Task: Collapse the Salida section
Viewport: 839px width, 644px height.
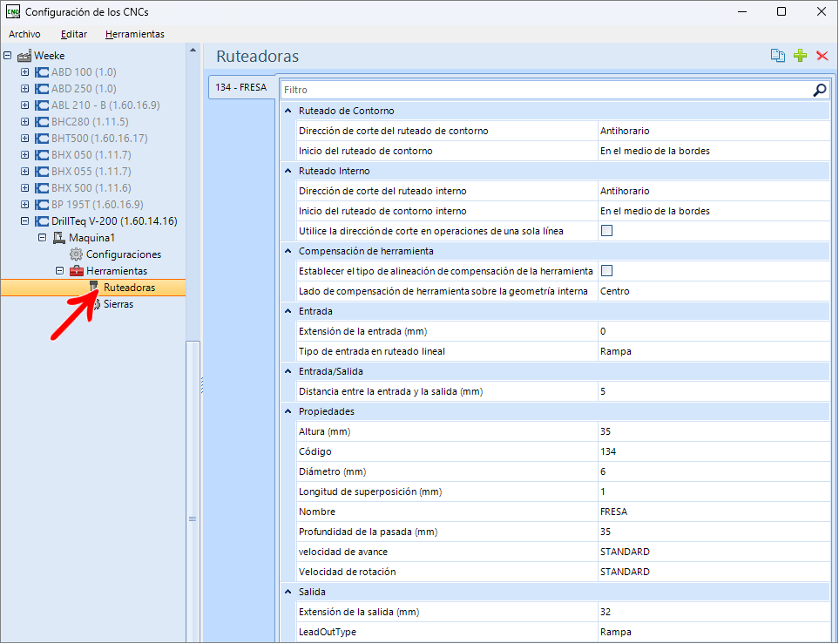Action: 288,592
